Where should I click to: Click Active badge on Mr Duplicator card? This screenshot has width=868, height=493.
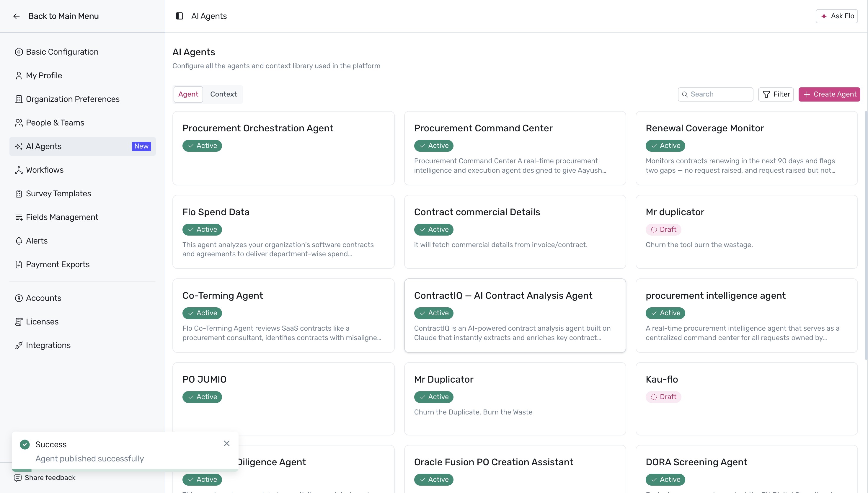pos(434,397)
